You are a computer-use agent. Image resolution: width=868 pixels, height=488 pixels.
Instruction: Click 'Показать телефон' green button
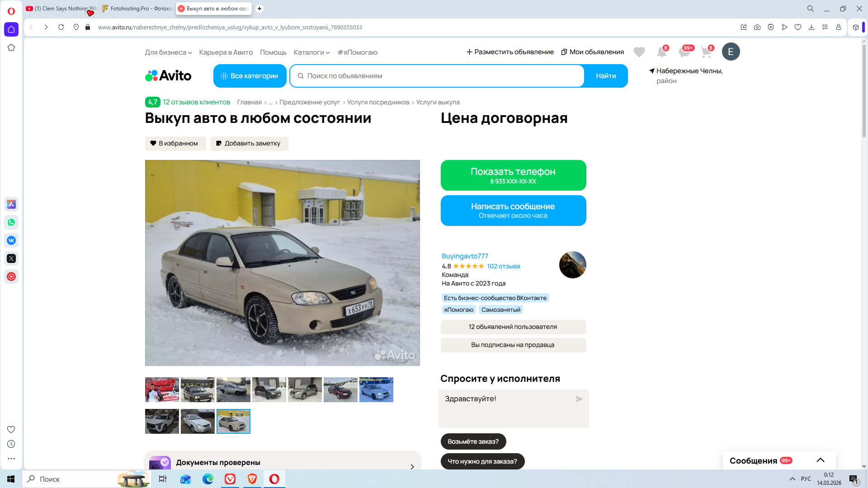(x=513, y=175)
